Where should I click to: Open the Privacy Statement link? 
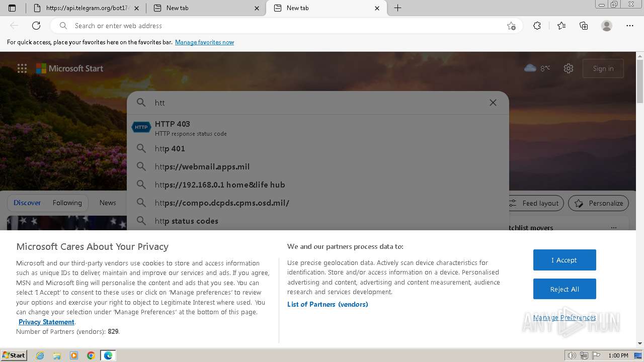point(46,322)
